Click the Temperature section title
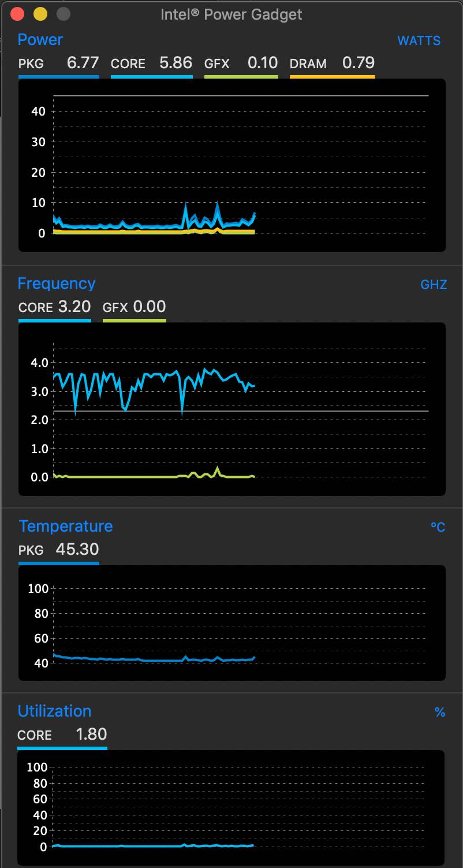The width and height of the screenshot is (463, 868). point(66,526)
